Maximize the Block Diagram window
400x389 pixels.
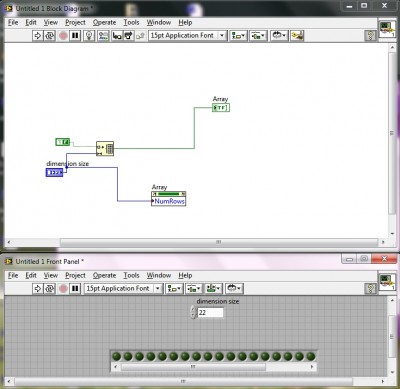(364, 6)
